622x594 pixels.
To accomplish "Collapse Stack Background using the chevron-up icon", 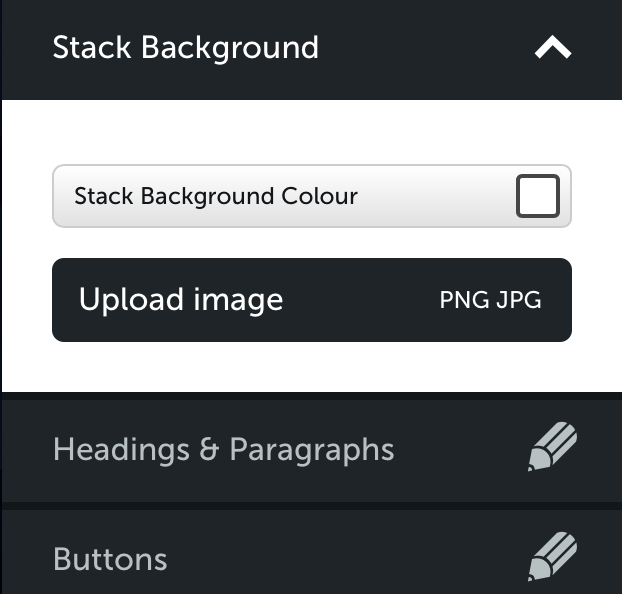I will [x=553, y=47].
